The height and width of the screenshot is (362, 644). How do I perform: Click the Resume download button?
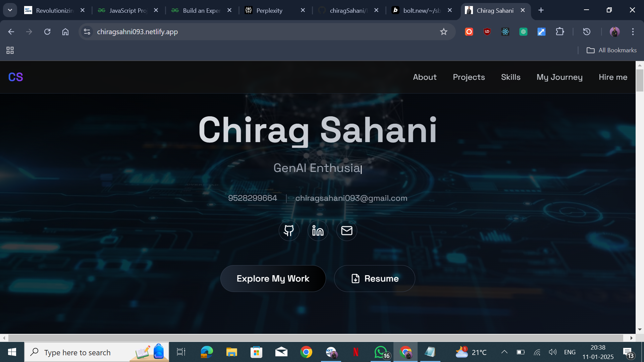tap(374, 278)
